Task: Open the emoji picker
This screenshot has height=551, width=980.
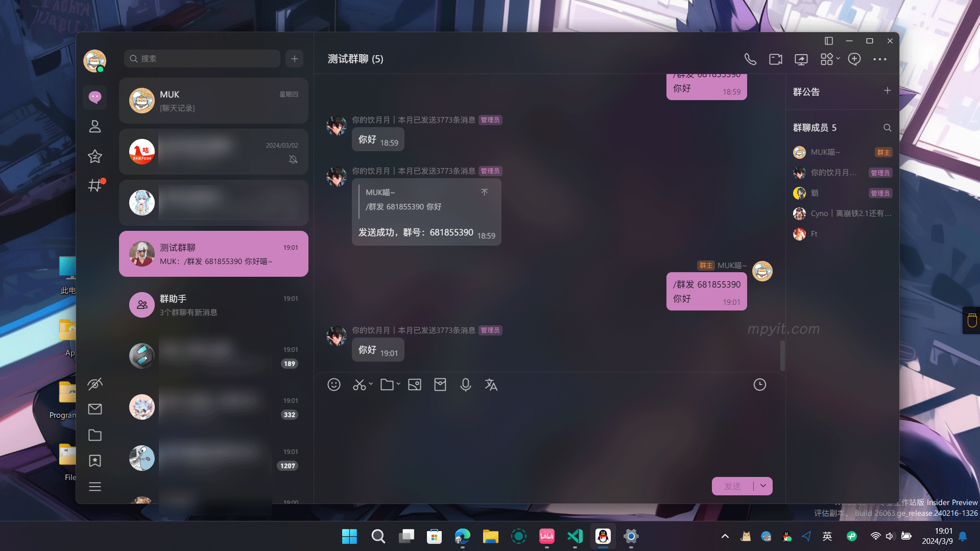Action: (334, 385)
